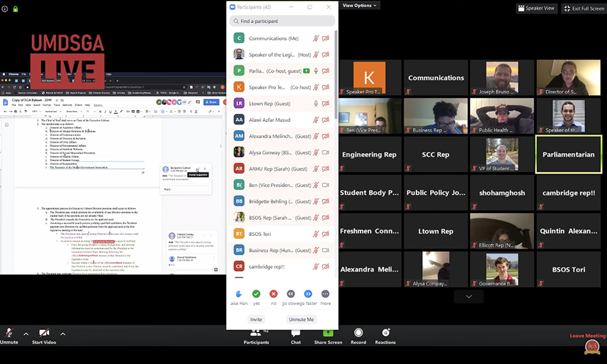Click the green yes reaction icon

256,294
